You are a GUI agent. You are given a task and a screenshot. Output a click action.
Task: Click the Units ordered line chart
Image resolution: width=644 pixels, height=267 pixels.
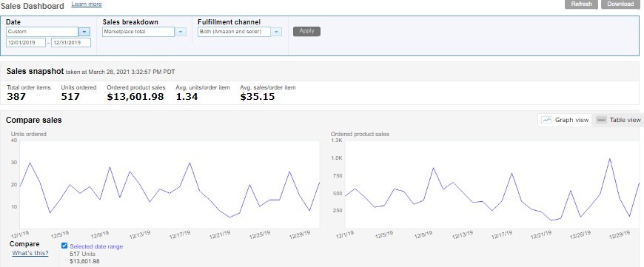(x=170, y=184)
